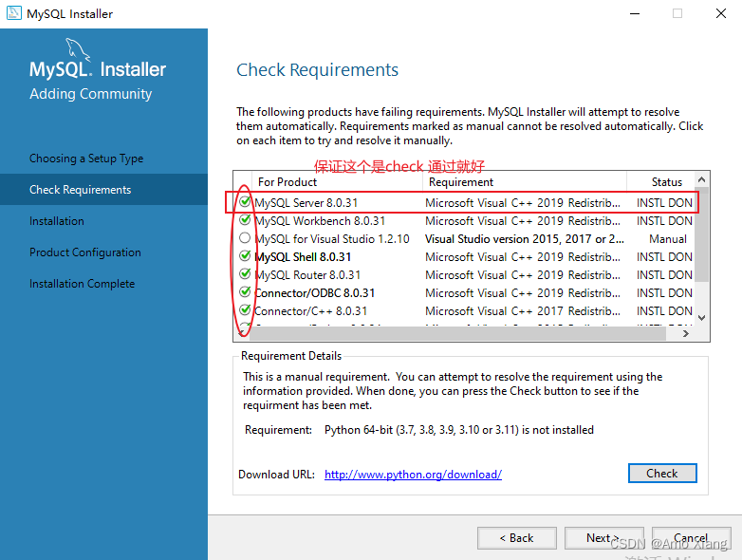Select the MySQL Router 8.0.31 row
The width and height of the screenshot is (742, 560).
tap(464, 274)
